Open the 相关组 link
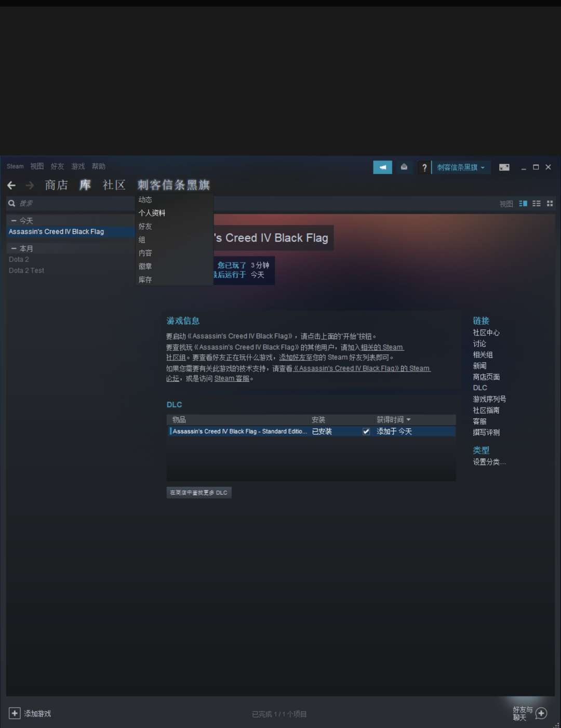 point(483,355)
